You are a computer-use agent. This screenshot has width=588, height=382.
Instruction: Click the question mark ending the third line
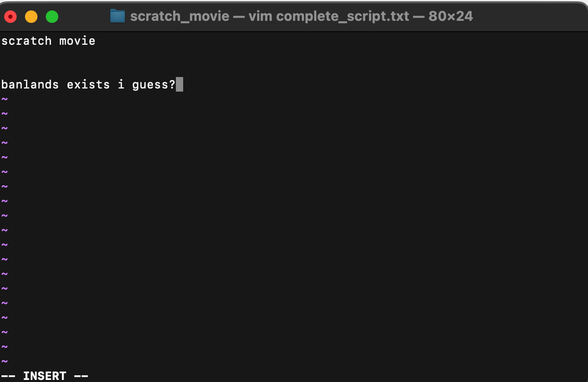coord(172,84)
